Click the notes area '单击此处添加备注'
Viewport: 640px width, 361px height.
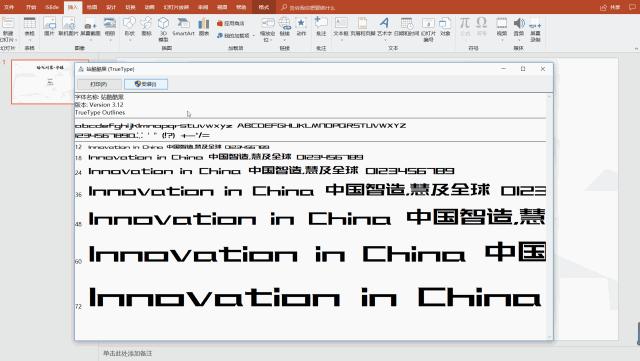[127, 353]
